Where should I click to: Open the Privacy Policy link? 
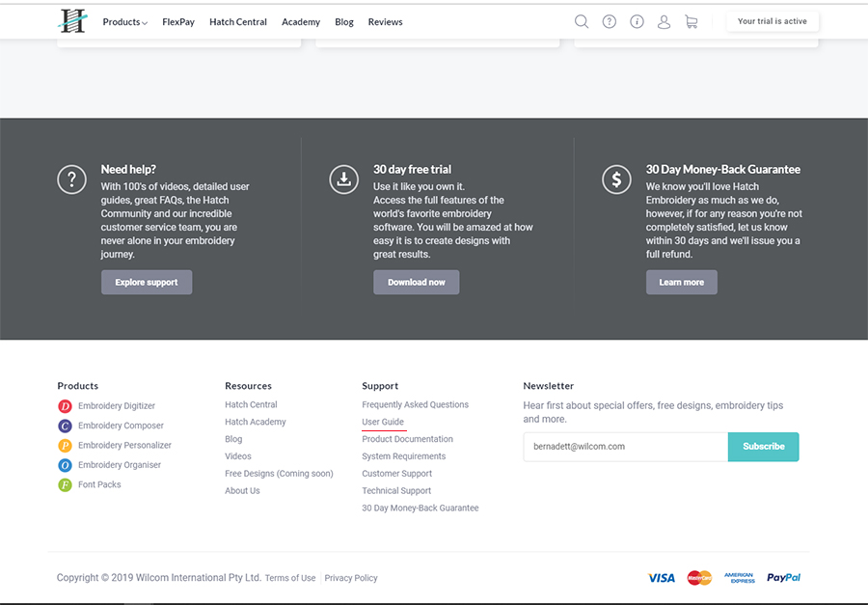pos(350,578)
